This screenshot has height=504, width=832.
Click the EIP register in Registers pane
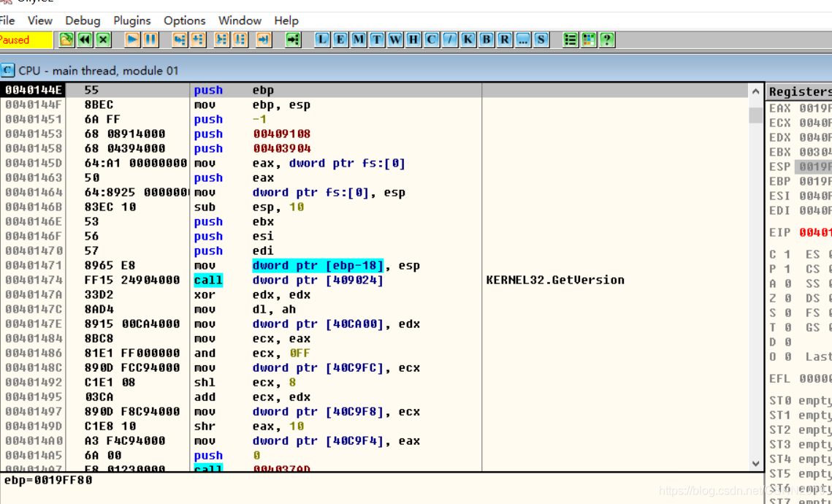pyautogui.click(x=801, y=232)
